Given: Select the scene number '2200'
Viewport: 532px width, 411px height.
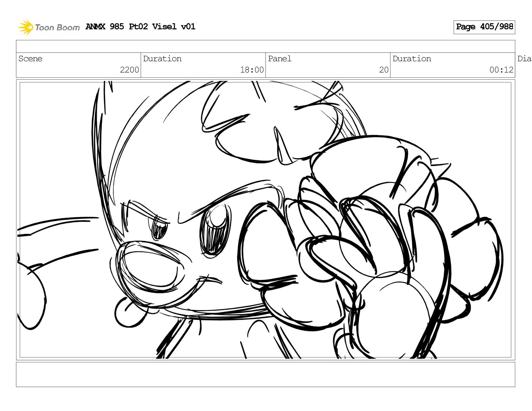Looking at the screenshot, I should [129, 70].
